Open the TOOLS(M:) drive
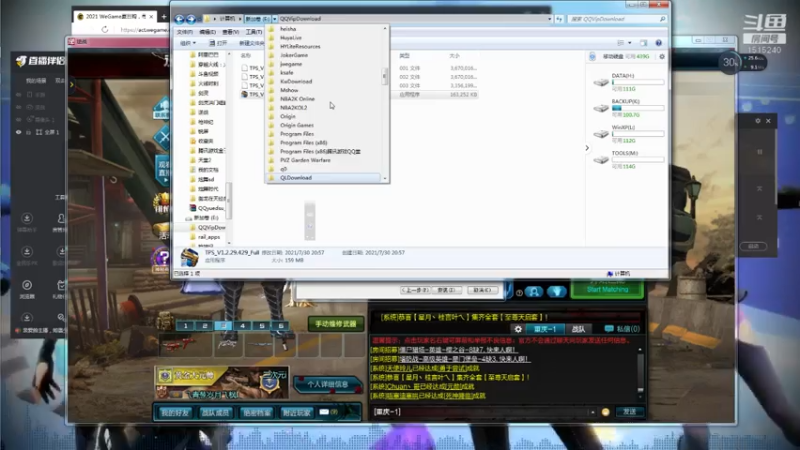Viewport: 800px width, 450px height. [629, 159]
